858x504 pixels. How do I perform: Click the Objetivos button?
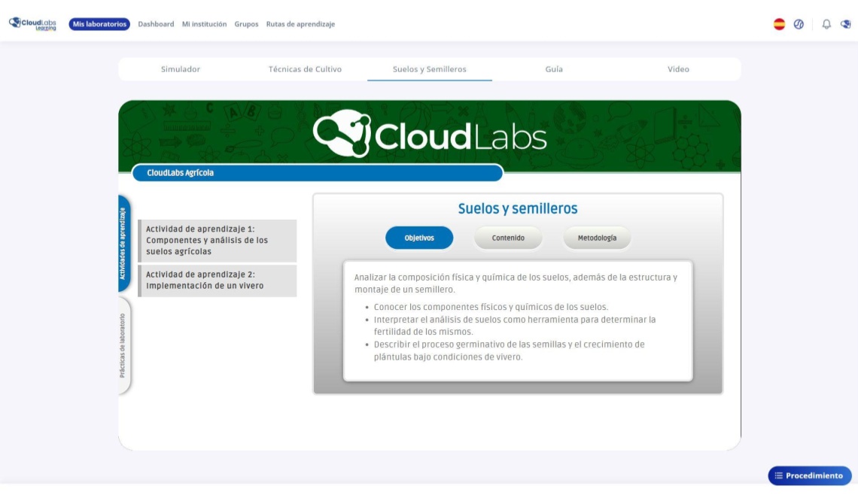pyautogui.click(x=419, y=238)
